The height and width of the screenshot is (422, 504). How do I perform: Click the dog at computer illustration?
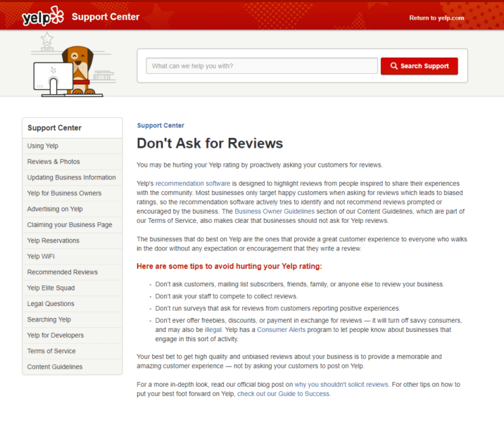click(73, 65)
